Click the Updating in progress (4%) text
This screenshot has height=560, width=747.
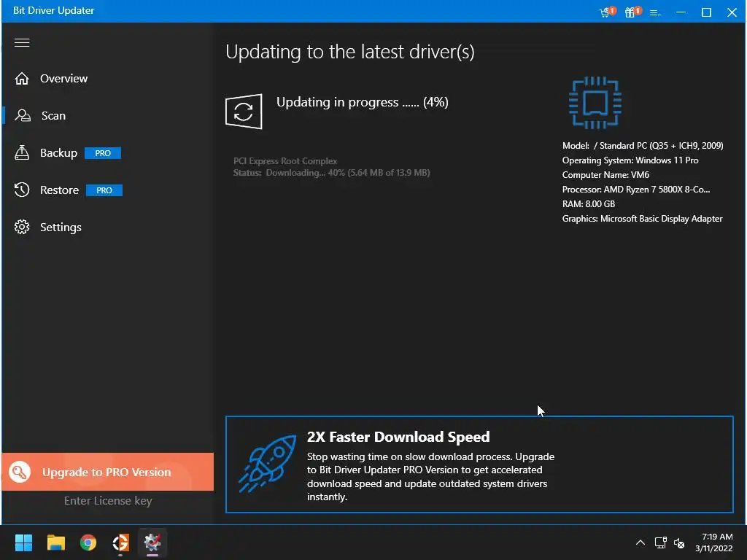point(362,102)
